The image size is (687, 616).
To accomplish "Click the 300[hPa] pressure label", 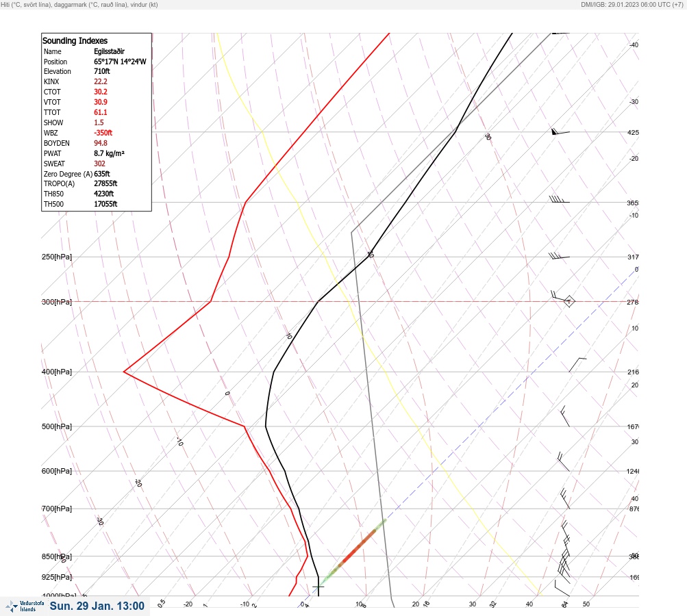I will (x=57, y=302).
